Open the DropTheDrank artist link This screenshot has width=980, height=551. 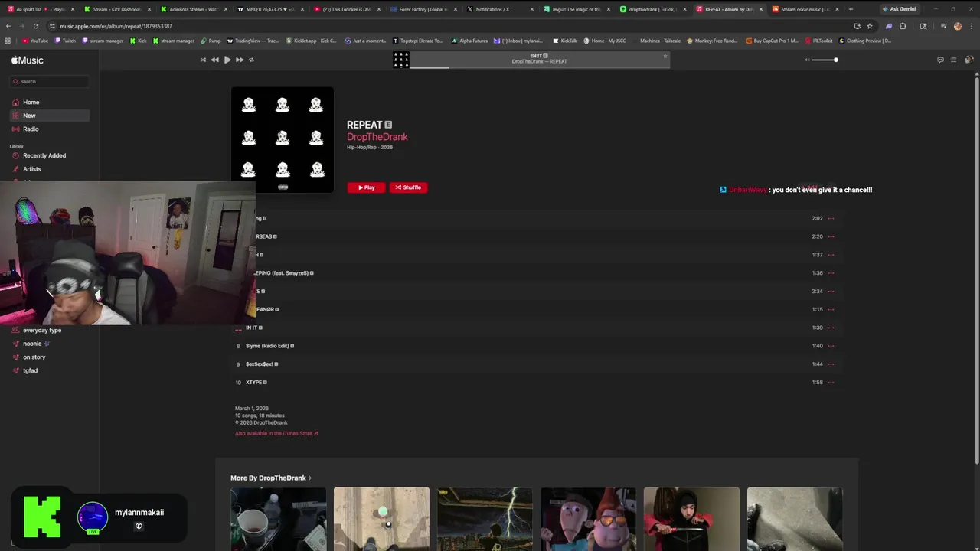pyautogui.click(x=377, y=137)
